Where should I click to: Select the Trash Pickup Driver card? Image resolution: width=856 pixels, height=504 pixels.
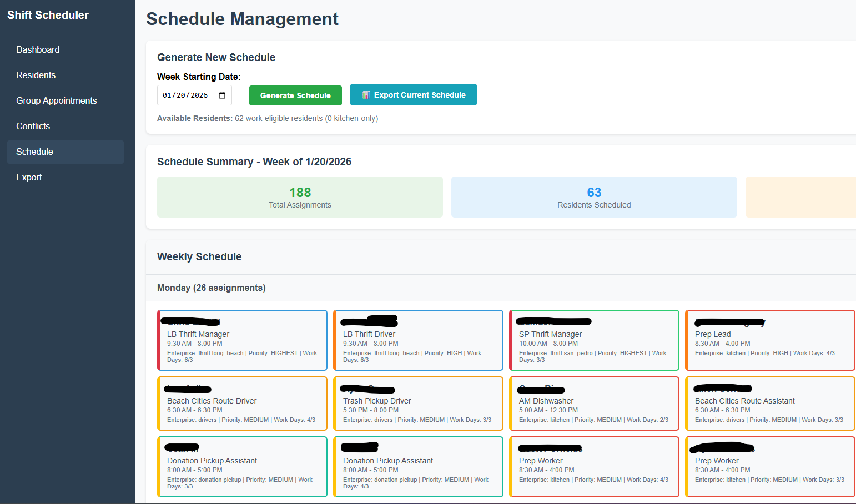pyautogui.click(x=419, y=404)
